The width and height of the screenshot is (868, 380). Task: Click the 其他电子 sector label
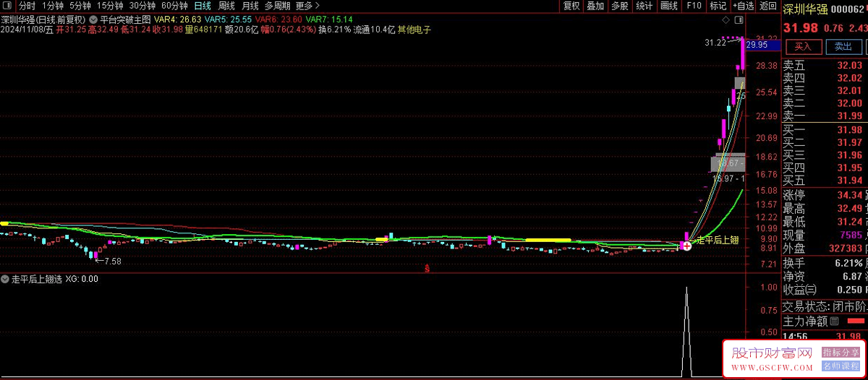tap(414, 30)
